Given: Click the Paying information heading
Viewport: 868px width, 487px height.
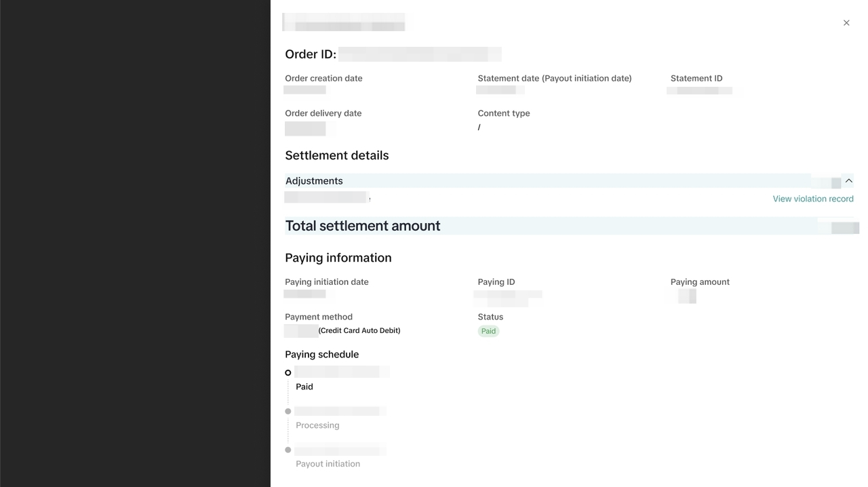Looking at the screenshot, I should [x=338, y=258].
